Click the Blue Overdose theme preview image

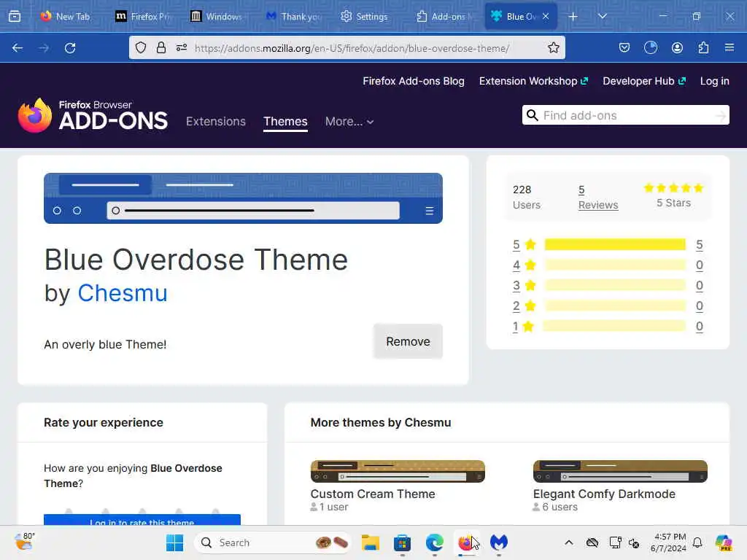(243, 198)
